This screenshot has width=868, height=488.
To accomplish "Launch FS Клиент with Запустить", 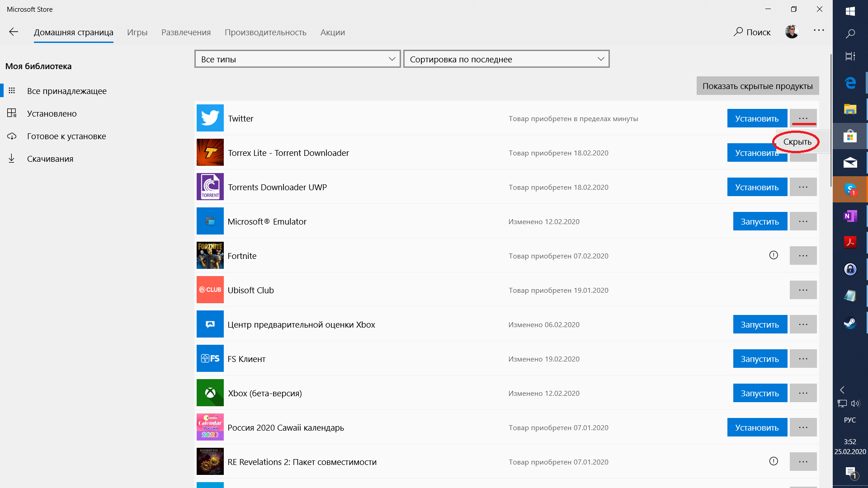I will pyautogui.click(x=760, y=359).
